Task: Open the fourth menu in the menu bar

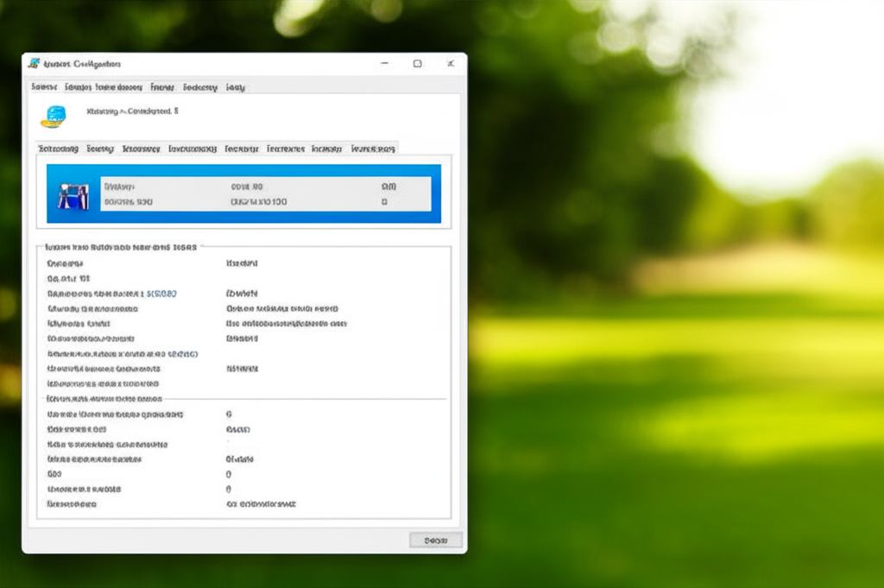Action: pyautogui.click(x=162, y=87)
